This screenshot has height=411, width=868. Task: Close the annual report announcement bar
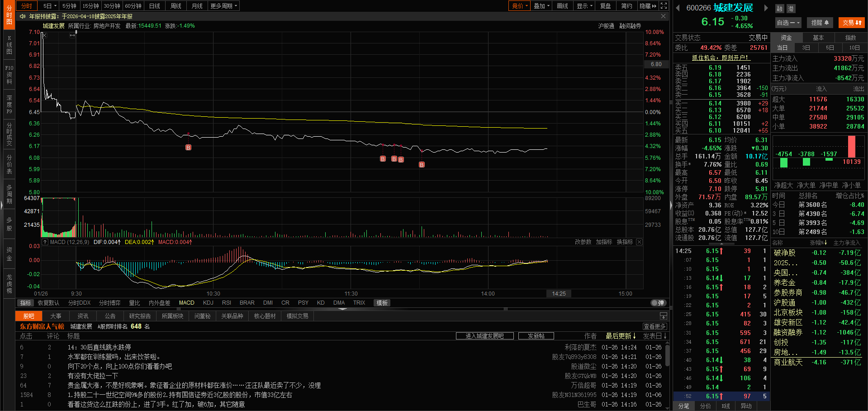663,16
